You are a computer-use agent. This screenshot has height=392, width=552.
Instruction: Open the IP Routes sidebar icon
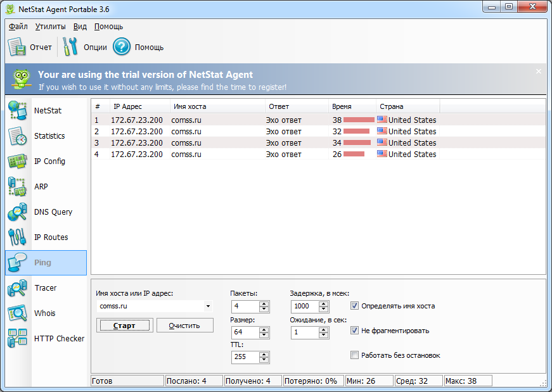click(x=18, y=237)
